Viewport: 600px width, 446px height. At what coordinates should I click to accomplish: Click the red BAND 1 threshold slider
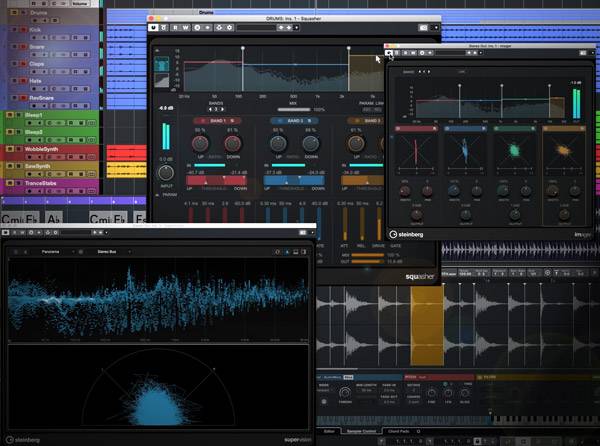coord(216,180)
